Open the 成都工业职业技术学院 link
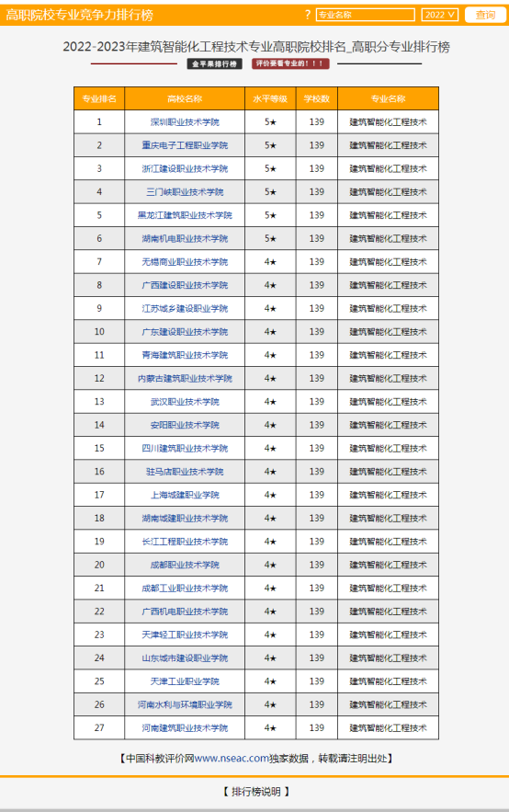The height and width of the screenshot is (812, 509). (x=185, y=589)
